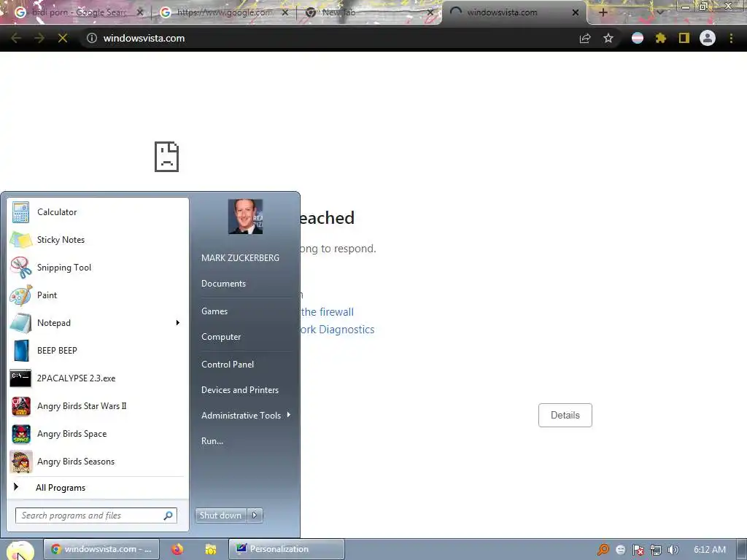Image resolution: width=747 pixels, height=560 pixels.
Task: Open Computer from the Start menu
Action: [x=221, y=337]
